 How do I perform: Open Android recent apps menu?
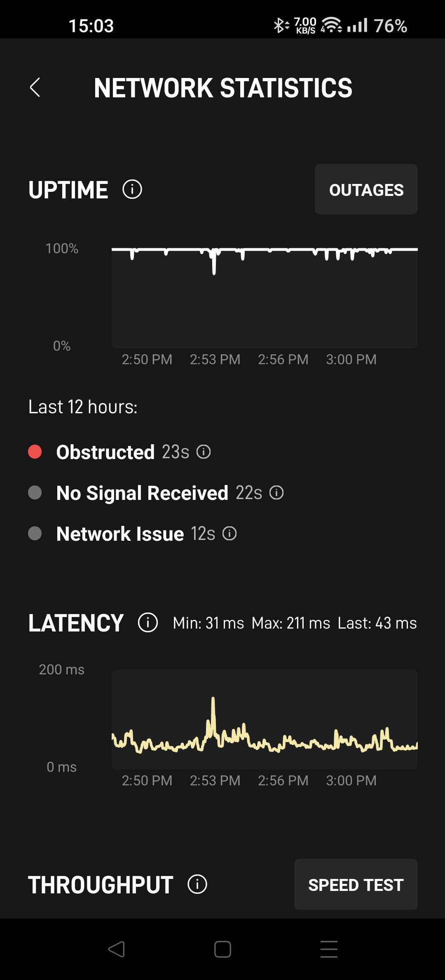[x=329, y=949]
